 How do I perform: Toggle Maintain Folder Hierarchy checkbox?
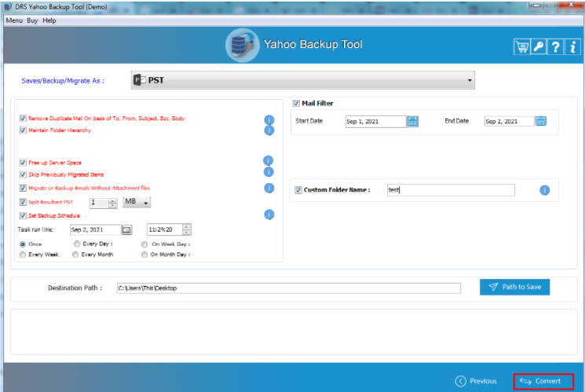23,130
